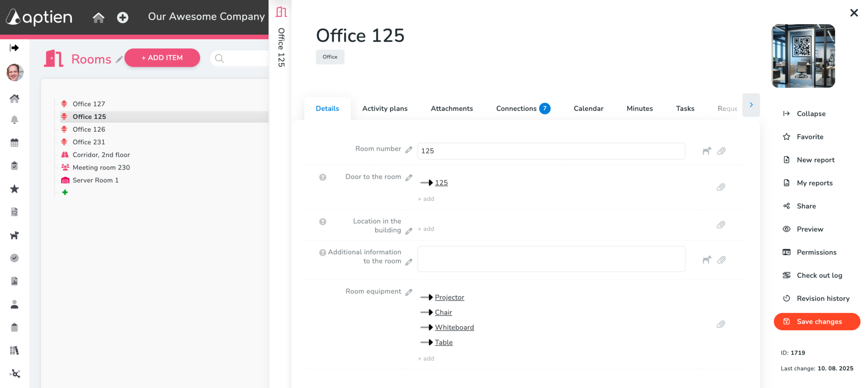Open notifications bell in left sidebar

point(14,119)
